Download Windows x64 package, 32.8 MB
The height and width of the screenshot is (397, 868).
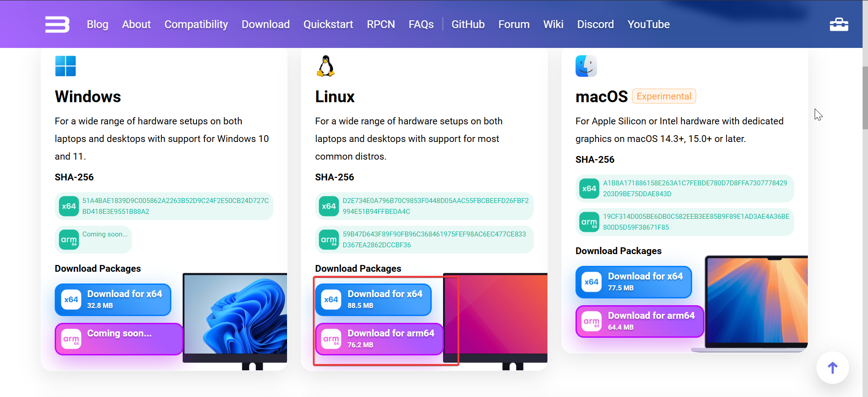click(x=113, y=300)
